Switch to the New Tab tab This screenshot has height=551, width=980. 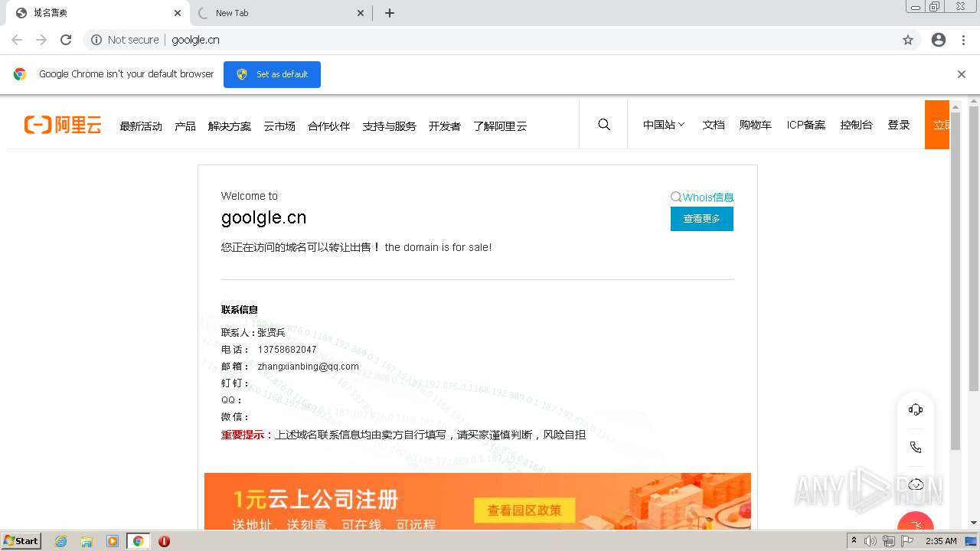click(x=279, y=13)
